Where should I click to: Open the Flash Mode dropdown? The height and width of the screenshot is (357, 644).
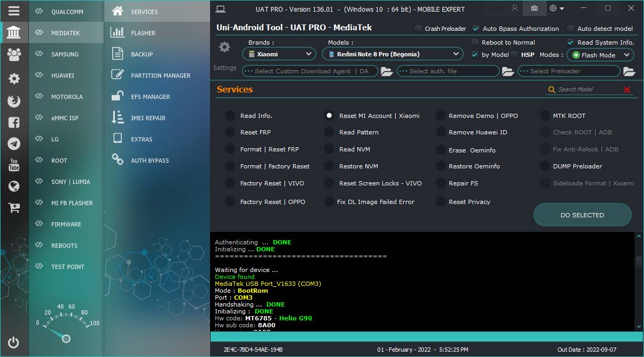point(600,55)
